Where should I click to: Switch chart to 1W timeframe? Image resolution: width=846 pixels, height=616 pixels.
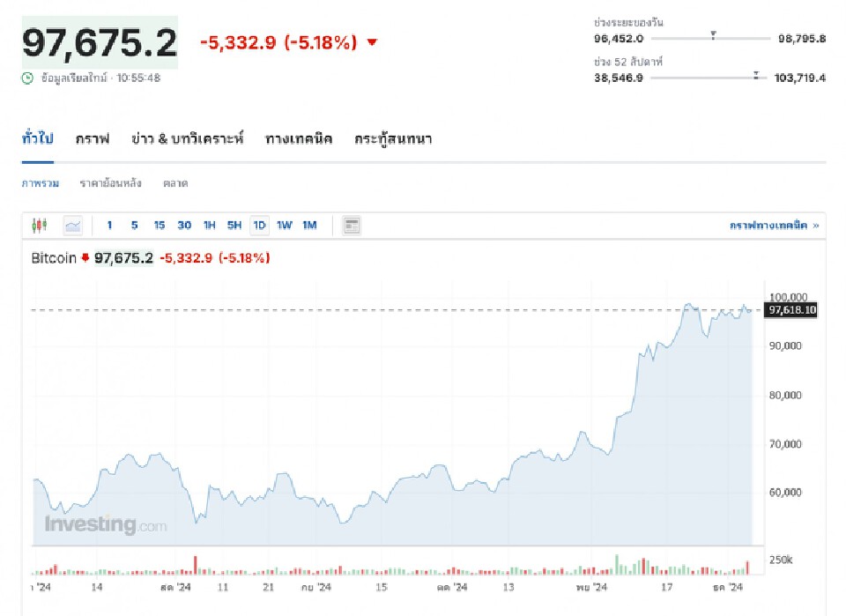284,225
